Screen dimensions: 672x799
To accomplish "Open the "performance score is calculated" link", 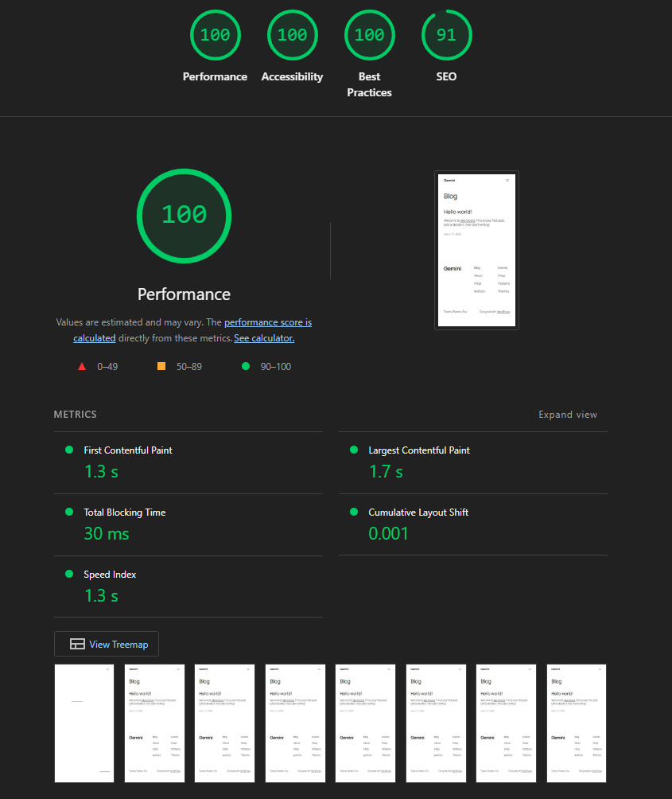I will (x=267, y=323).
